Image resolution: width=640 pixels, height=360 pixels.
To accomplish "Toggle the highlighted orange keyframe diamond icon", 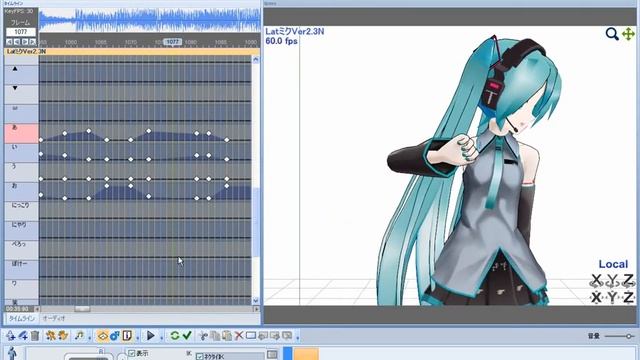I will [x=102, y=336].
